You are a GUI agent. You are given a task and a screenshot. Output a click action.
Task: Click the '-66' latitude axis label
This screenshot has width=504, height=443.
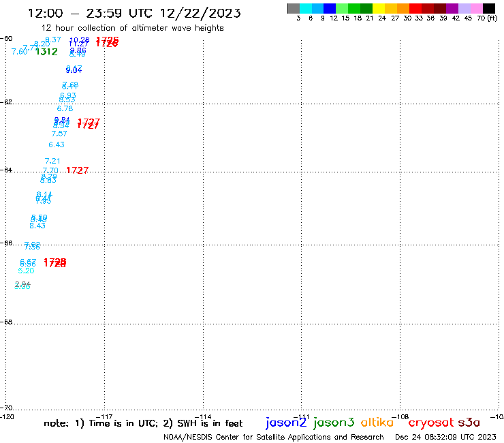[6, 243]
